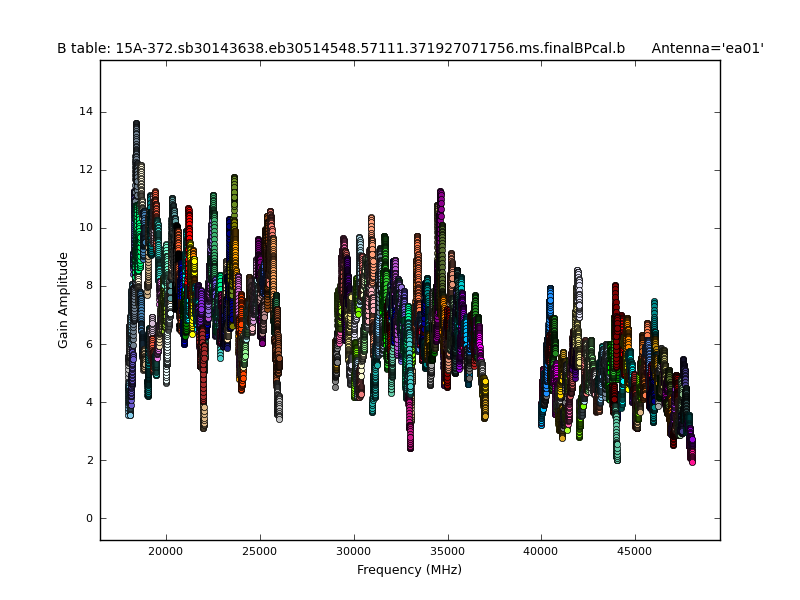
Task: Click the 35000 x-axis tick label
Action: [x=447, y=550]
